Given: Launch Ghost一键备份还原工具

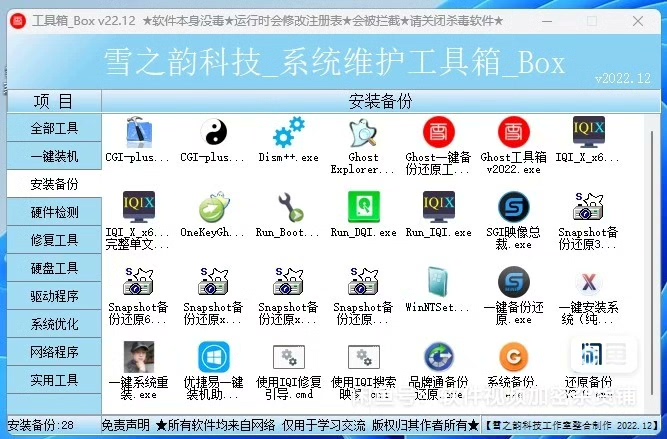Looking at the screenshot, I should point(439,133).
